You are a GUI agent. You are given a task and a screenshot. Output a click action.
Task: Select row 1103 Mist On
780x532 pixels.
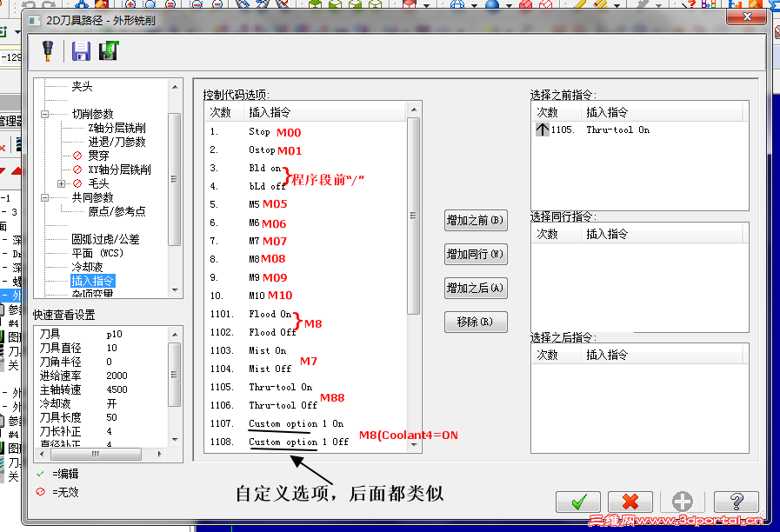coord(305,350)
